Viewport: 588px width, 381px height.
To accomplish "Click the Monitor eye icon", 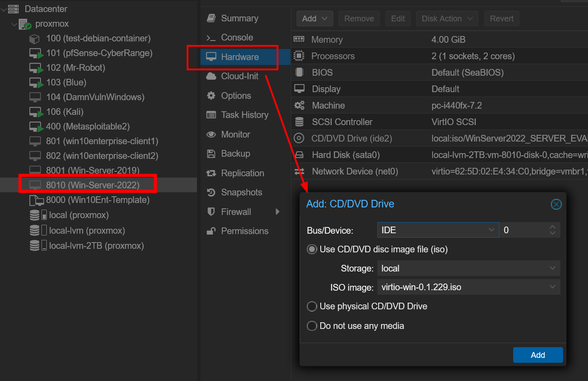I will point(212,134).
